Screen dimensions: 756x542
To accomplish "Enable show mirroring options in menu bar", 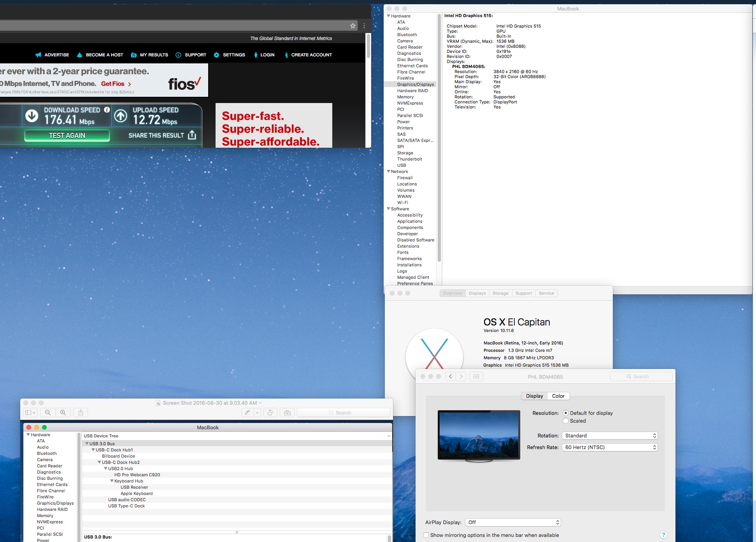I will [426, 535].
